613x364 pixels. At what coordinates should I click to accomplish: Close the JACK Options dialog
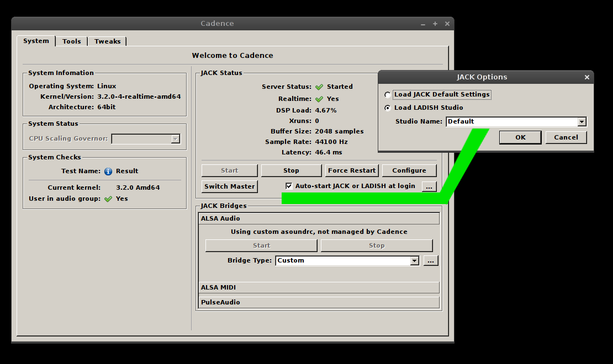[x=587, y=77]
